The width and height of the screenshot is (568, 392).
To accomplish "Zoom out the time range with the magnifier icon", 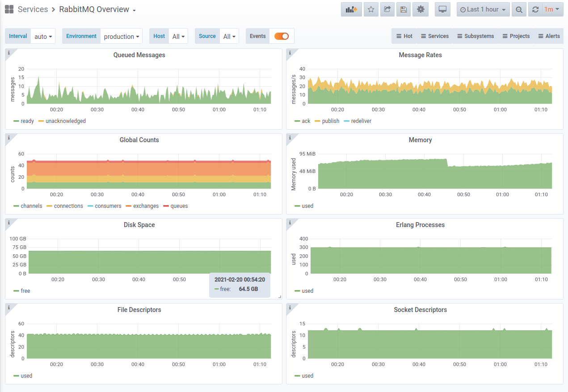I will point(518,9).
